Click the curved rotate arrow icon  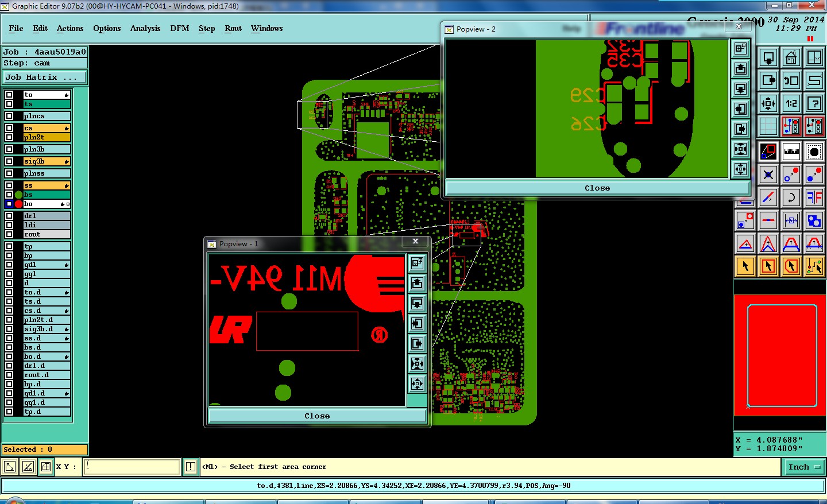click(x=791, y=197)
